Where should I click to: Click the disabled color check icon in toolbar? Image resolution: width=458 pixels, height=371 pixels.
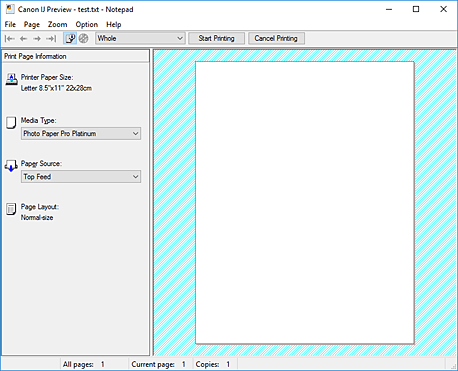pos(84,38)
